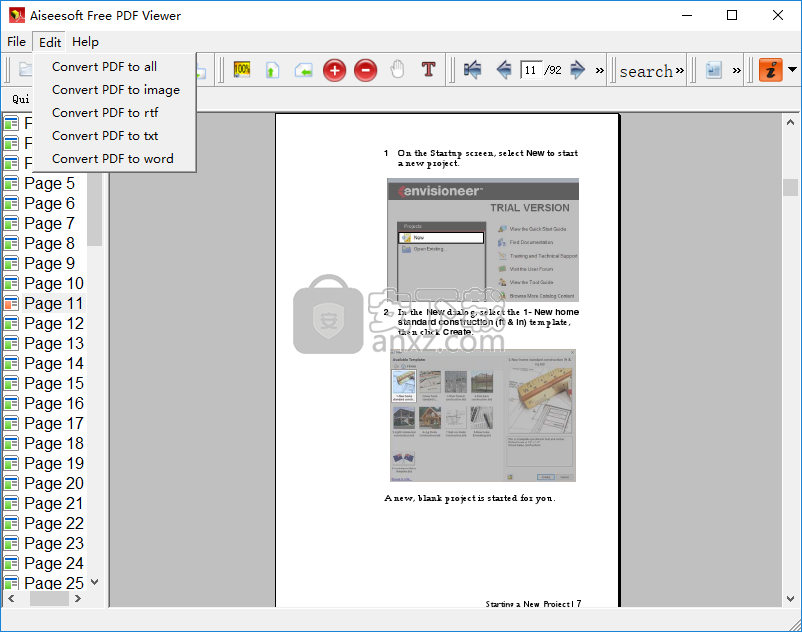Select Page 16 in page list

coord(54,403)
